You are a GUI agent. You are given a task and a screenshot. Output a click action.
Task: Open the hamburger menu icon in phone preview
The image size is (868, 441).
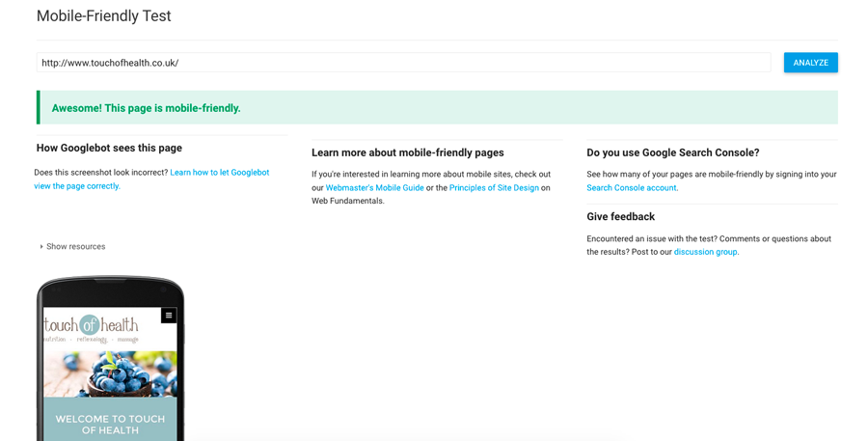[169, 316]
